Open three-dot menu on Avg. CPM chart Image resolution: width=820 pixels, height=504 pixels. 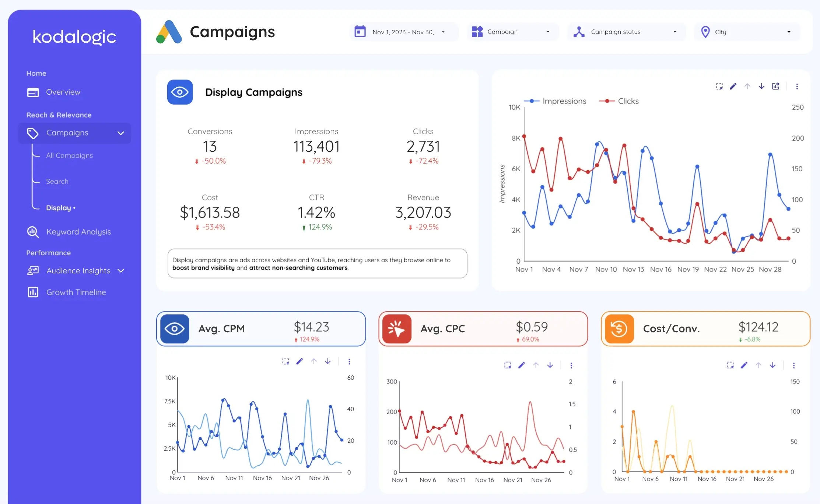[349, 361]
